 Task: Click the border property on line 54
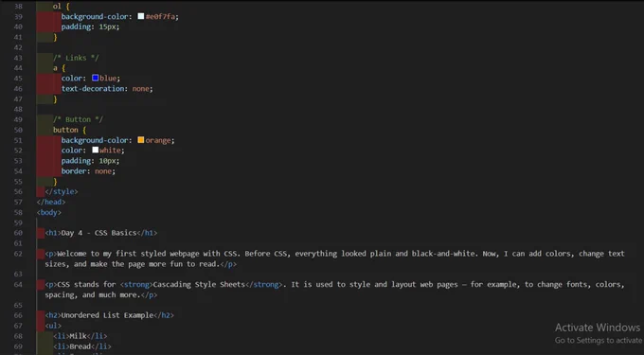(74, 171)
